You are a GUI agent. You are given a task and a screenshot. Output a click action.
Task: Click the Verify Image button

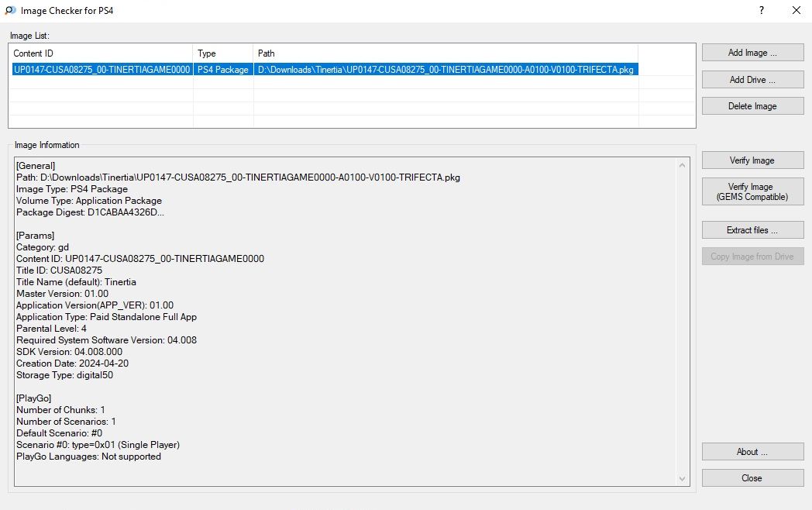[x=752, y=160]
